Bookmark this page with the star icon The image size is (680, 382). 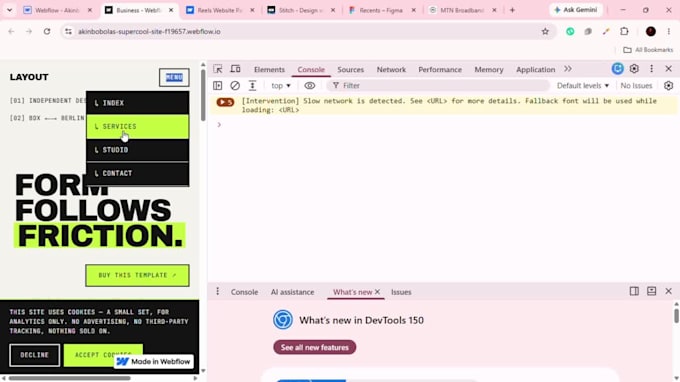pos(545,31)
